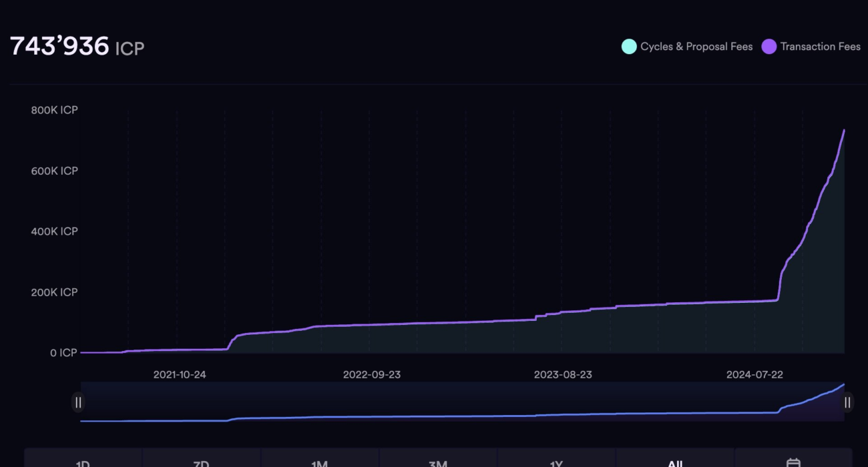Click the chart line's latest peak point
Image resolution: width=868 pixels, height=467 pixels.
pyautogui.click(x=844, y=130)
